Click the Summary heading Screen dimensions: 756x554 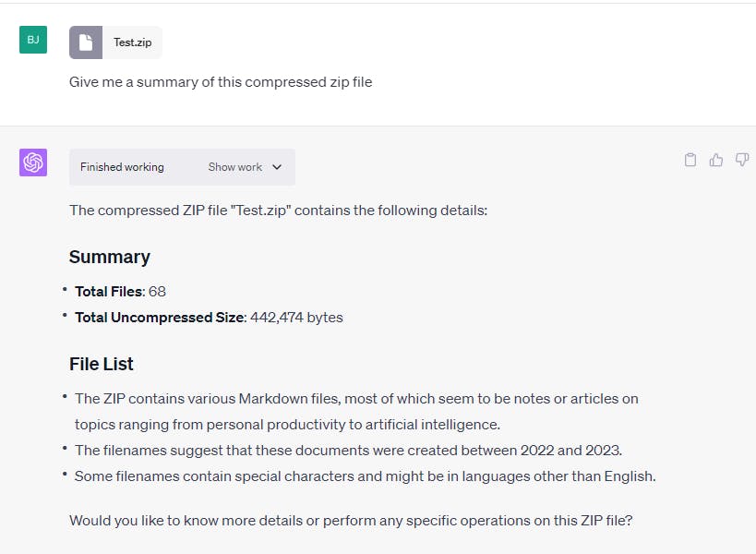(109, 257)
